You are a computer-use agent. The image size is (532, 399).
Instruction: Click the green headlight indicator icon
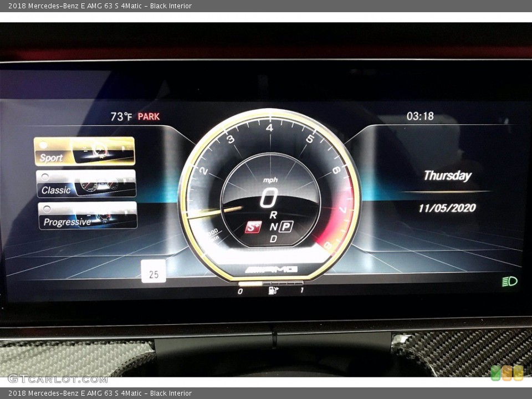click(510, 282)
